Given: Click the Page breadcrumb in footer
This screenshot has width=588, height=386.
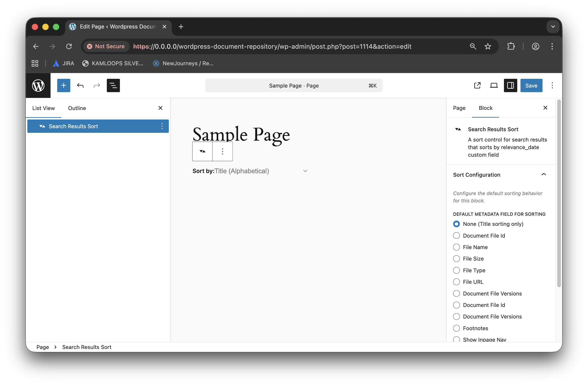Looking at the screenshot, I should pos(42,347).
